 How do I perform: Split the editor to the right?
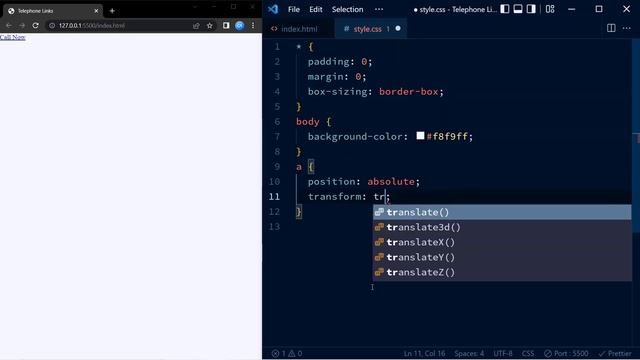pos(611,28)
